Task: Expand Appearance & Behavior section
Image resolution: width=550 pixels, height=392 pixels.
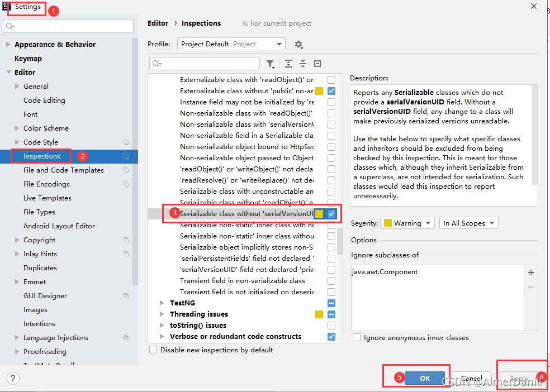Action: click(x=8, y=45)
